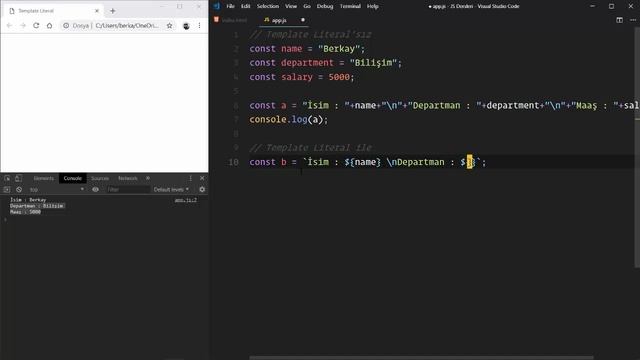Click unsaved dot on app.js tab
The width and height of the screenshot is (640, 360).
[x=303, y=20]
